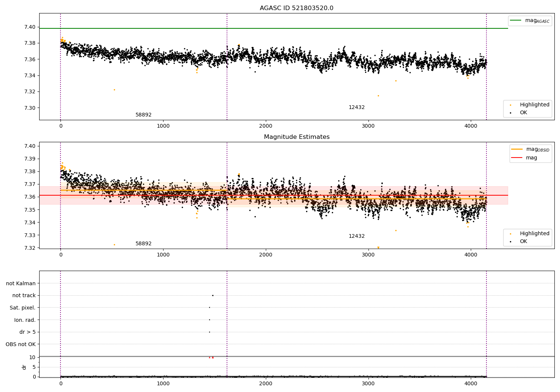This screenshot has height=392, width=560.
Task: Click the marker on the Ion. rad. row
Action: [209, 320]
